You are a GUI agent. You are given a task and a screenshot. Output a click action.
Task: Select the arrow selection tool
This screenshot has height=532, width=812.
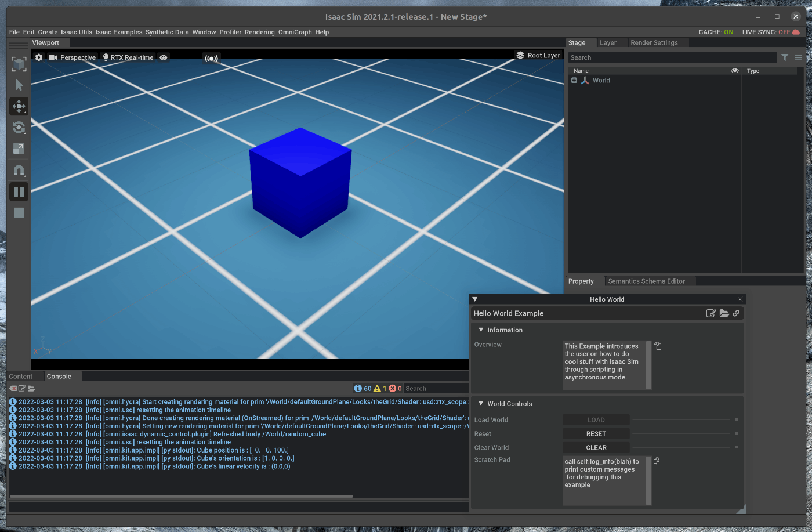[19, 85]
